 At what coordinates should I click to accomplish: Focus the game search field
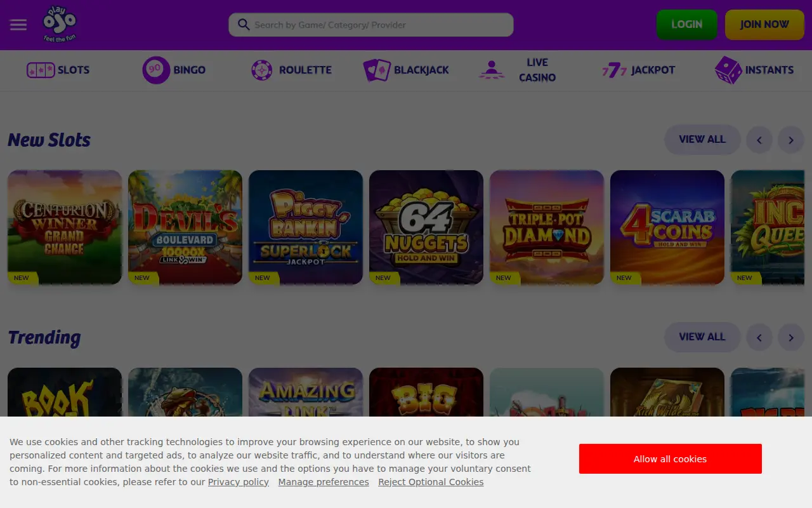tap(371, 25)
